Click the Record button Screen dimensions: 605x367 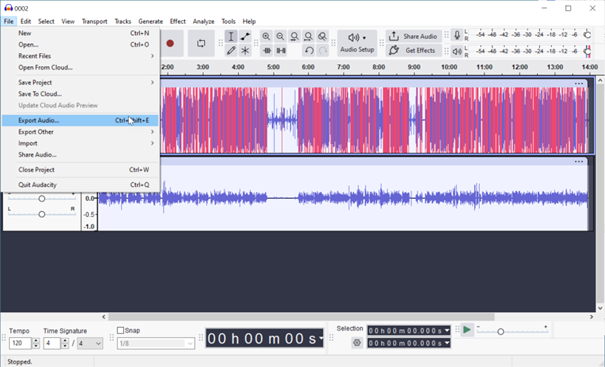click(x=170, y=43)
